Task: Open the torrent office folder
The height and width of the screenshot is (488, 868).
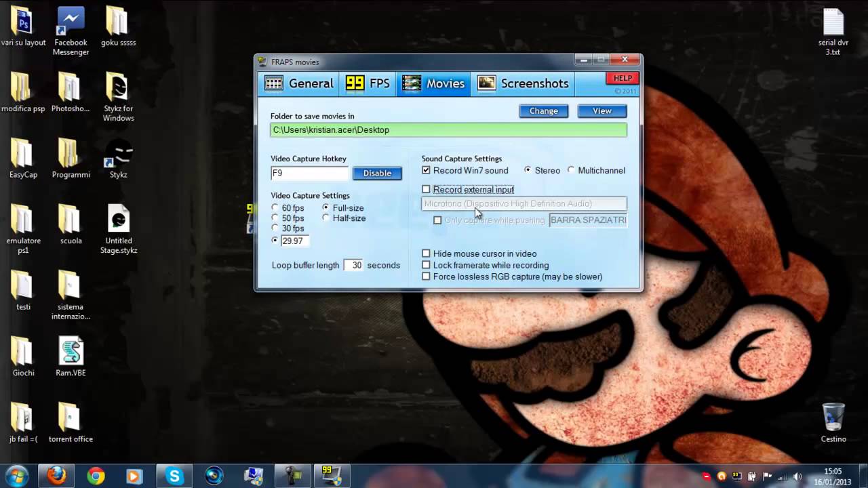Action: [x=71, y=423]
